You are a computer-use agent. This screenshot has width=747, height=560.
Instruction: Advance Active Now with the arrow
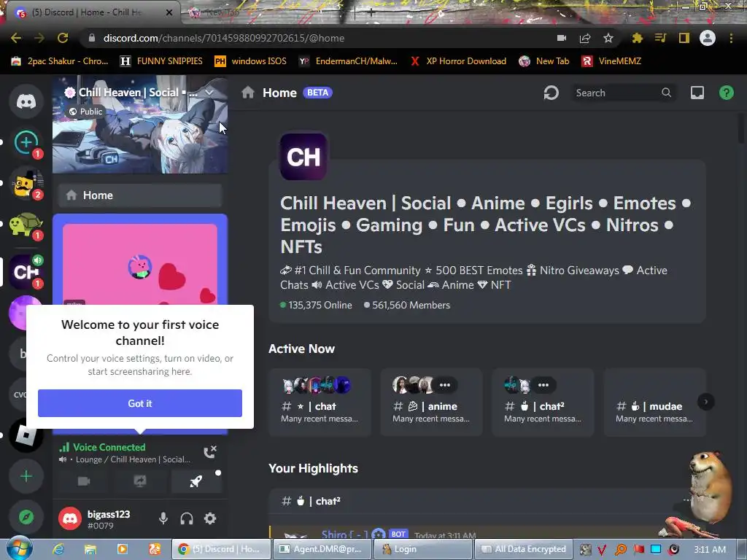705,402
